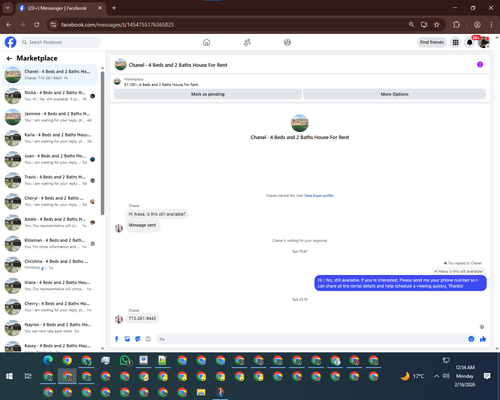Open the Karla conversation
Screen dimensions: 500x400
50,138
